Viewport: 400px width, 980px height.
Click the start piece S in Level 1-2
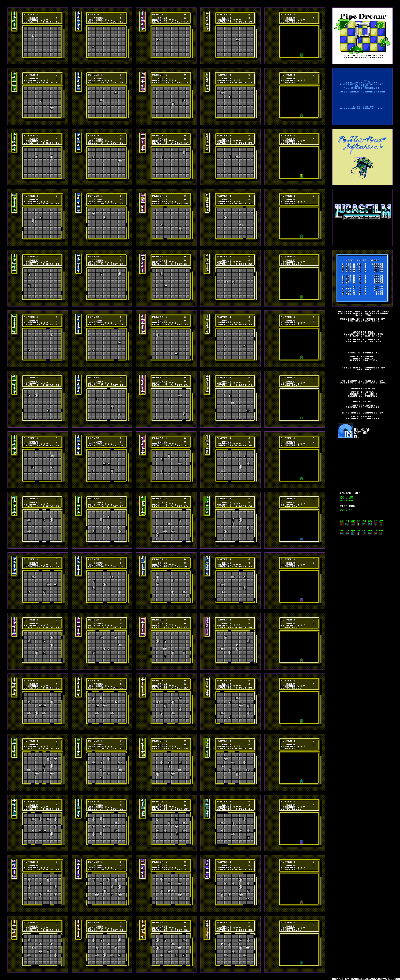[x=94, y=47]
